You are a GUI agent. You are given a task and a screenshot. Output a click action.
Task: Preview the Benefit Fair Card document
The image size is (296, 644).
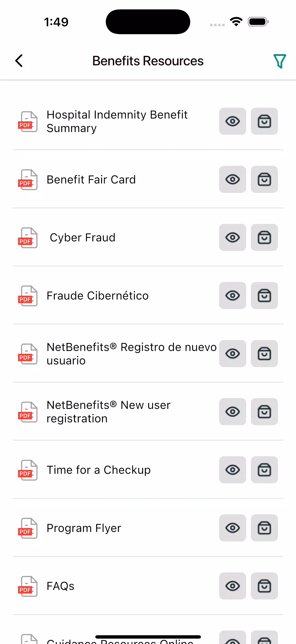coord(232,179)
